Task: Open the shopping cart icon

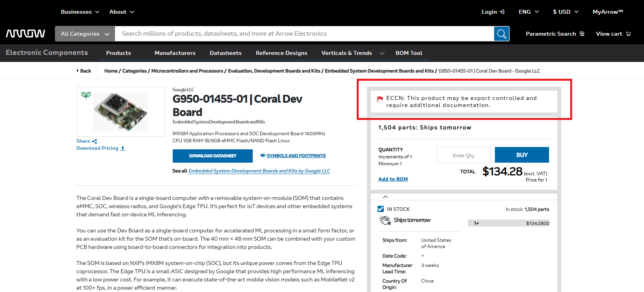Action: 628,34
